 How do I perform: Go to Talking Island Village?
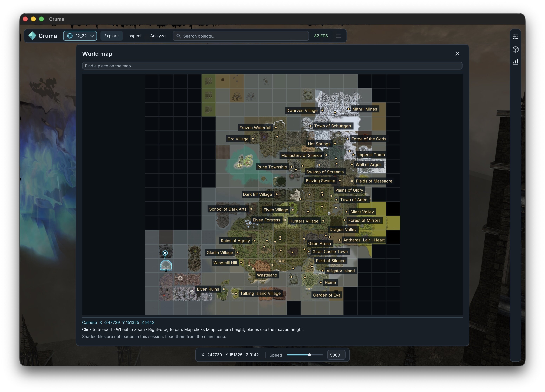click(x=260, y=293)
